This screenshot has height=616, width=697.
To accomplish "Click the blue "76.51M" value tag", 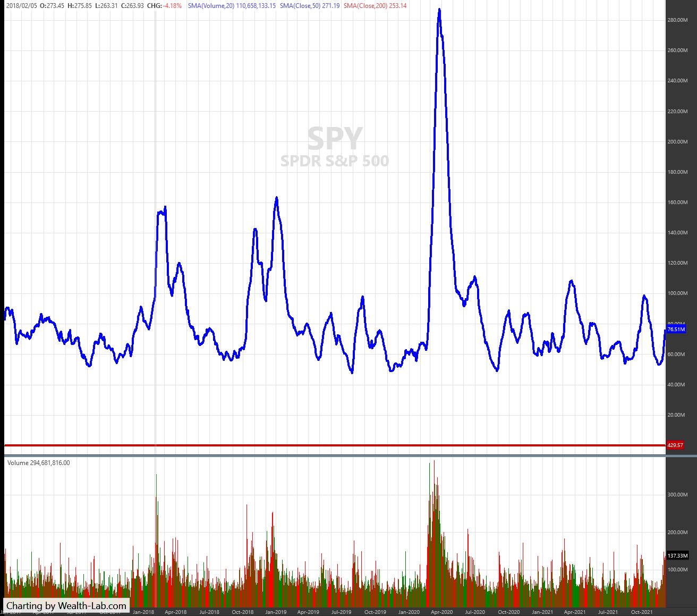I will [676, 330].
